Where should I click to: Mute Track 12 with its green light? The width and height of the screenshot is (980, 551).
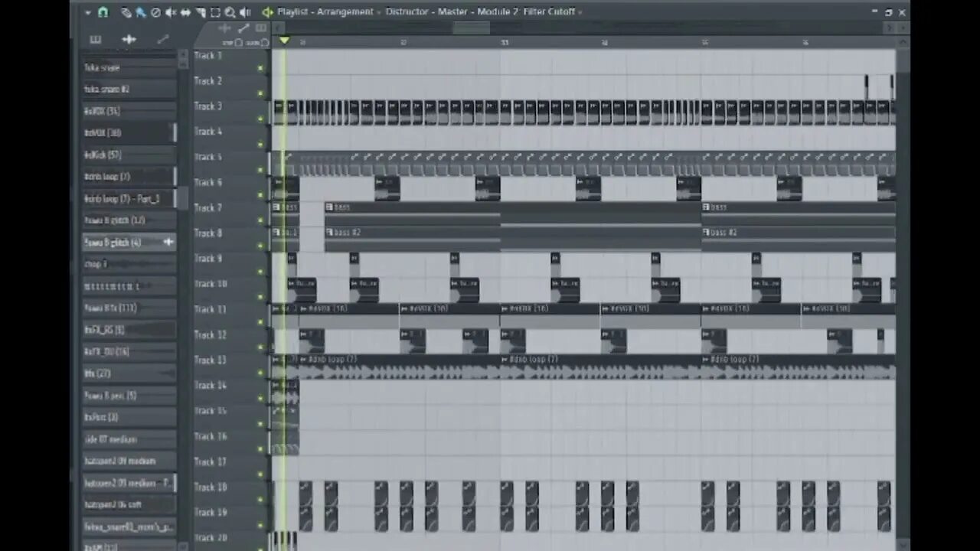pos(260,347)
